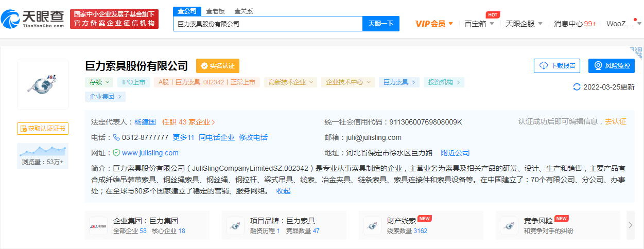Open the 投资机构 tag
This screenshot has height=249, width=644.
[444, 82]
